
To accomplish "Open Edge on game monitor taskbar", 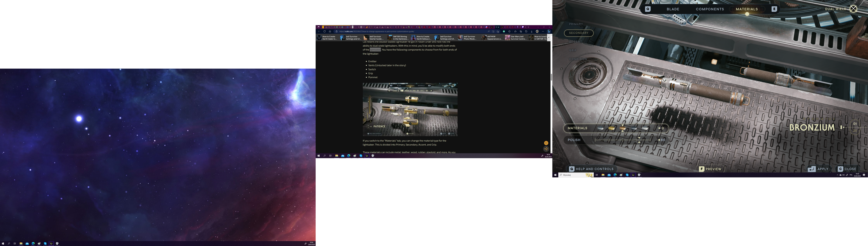I will click(615, 175).
